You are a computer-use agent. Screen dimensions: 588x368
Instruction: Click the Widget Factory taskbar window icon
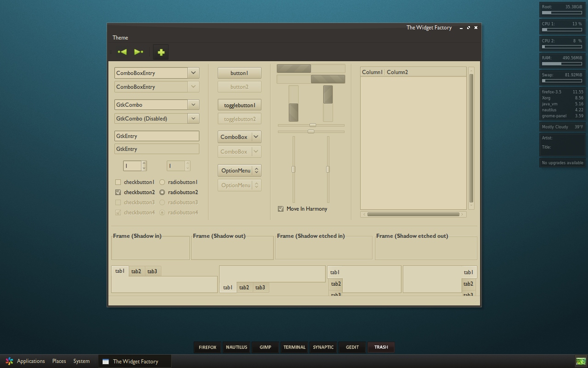(x=105, y=362)
